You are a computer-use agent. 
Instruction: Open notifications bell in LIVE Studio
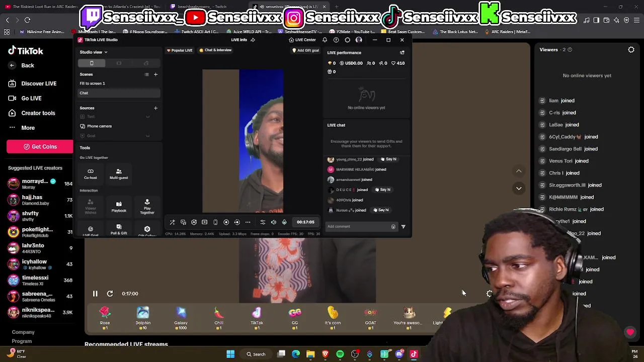point(325,40)
